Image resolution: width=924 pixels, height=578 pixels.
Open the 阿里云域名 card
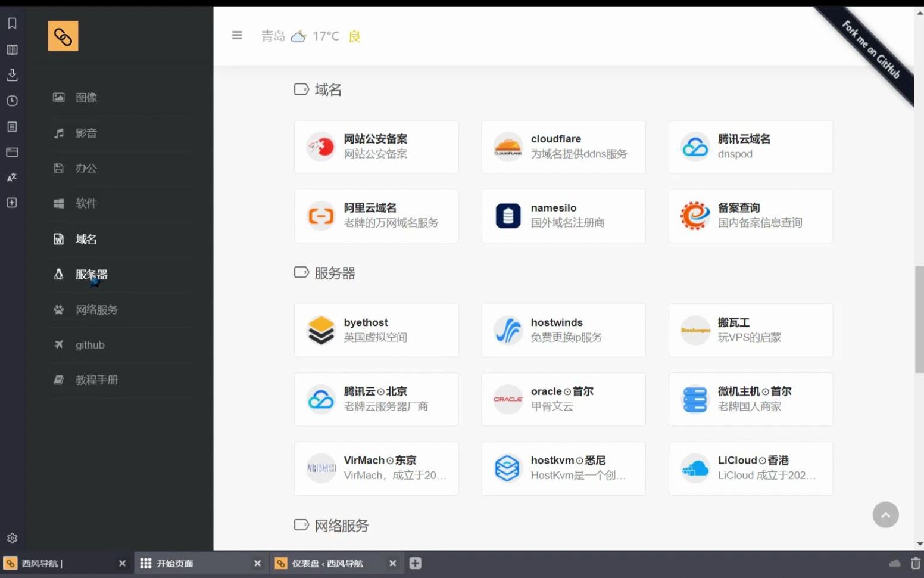click(x=376, y=216)
